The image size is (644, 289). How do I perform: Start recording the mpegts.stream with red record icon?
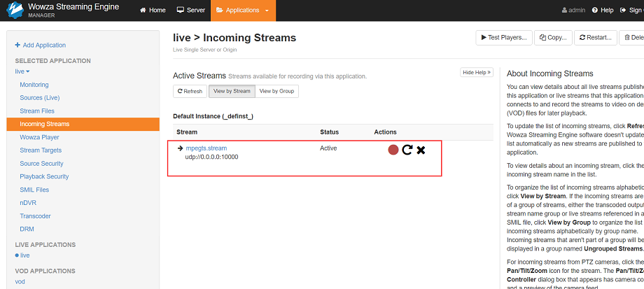(x=393, y=150)
